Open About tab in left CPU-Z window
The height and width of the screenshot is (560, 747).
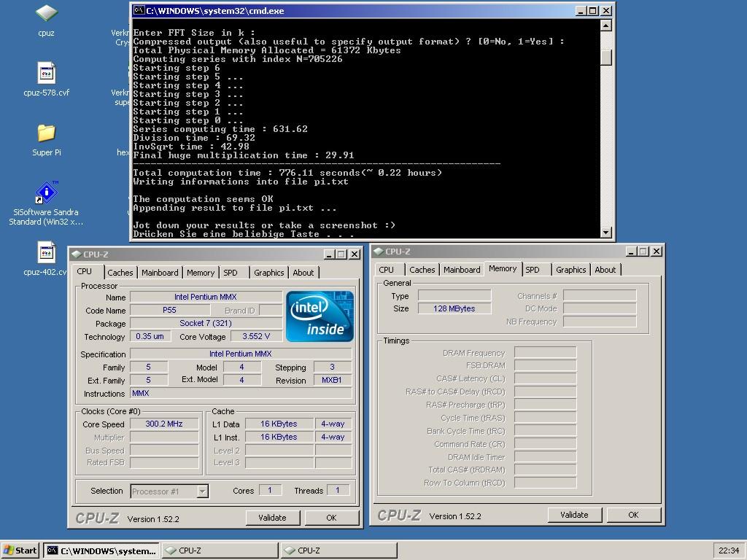click(x=303, y=273)
